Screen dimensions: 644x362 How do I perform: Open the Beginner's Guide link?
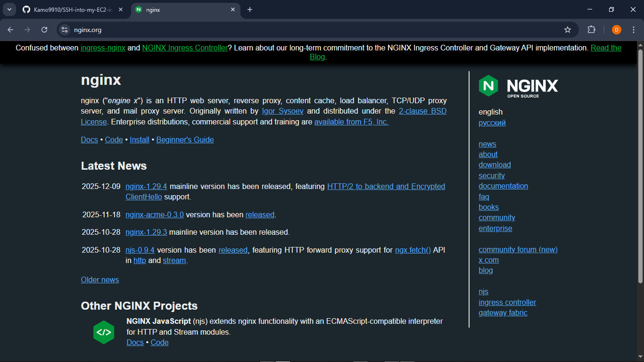click(185, 140)
